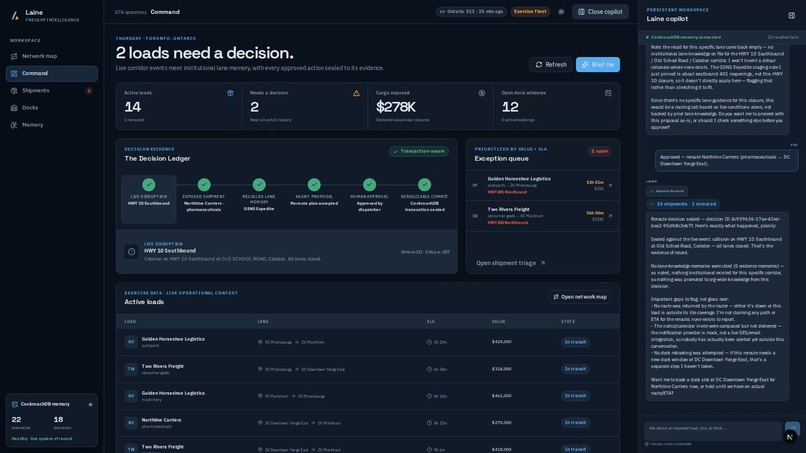Click the $270,000 value cell
Viewport: 806px width, 453px height.
501,423
